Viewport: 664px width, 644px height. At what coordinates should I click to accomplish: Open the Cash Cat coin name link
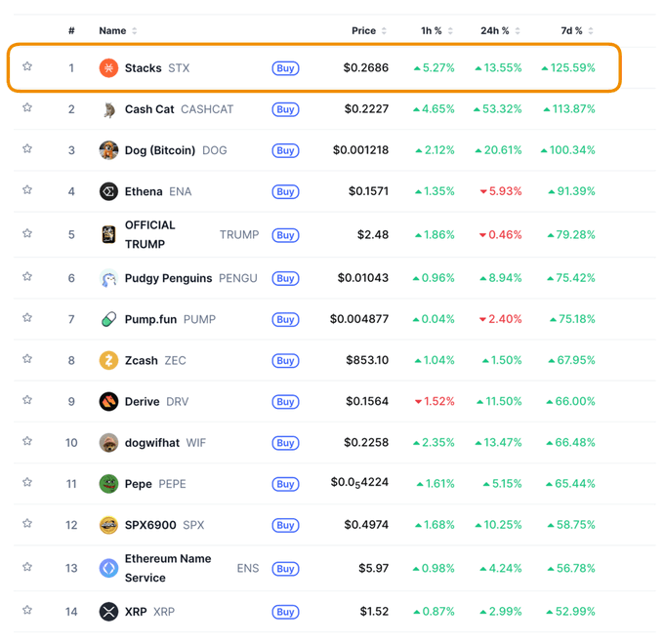pyautogui.click(x=149, y=109)
